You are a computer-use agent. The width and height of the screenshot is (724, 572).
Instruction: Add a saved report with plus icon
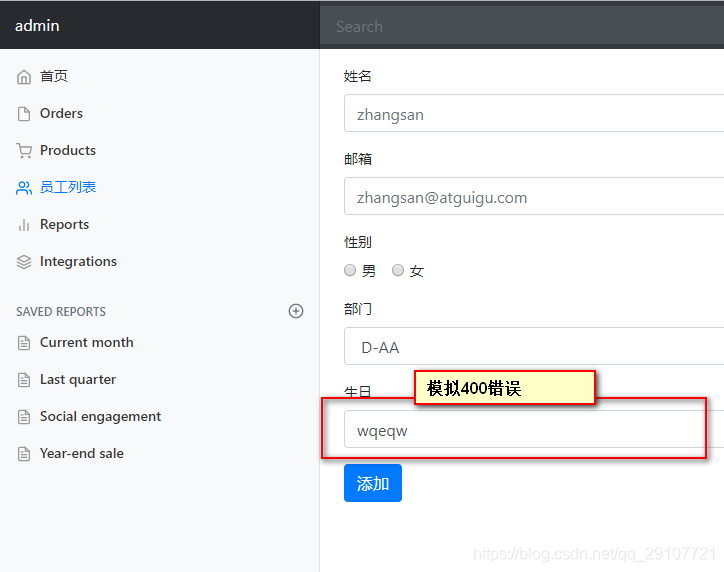coord(296,311)
